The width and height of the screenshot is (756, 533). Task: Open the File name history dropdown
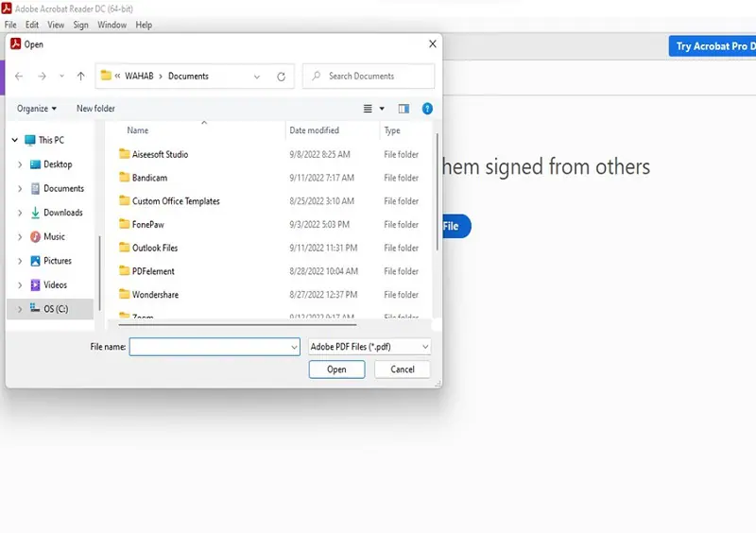[294, 347]
